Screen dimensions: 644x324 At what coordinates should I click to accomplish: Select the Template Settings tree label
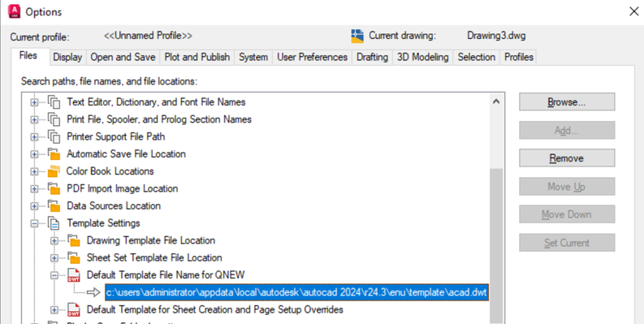tap(103, 223)
